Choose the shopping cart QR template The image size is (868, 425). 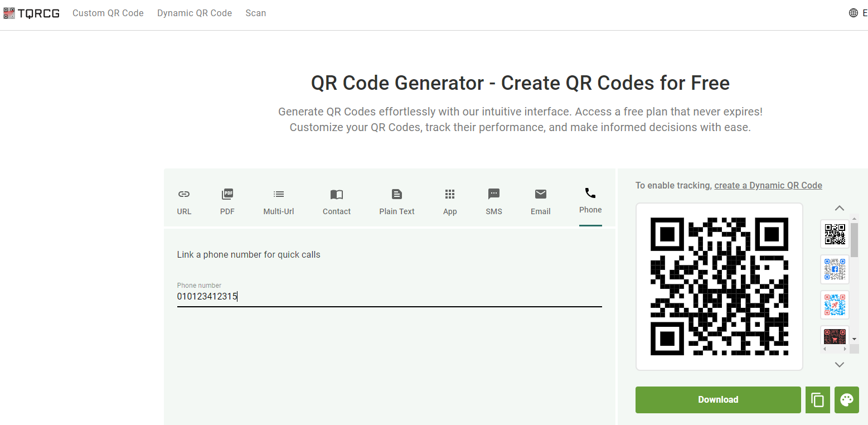(835, 336)
